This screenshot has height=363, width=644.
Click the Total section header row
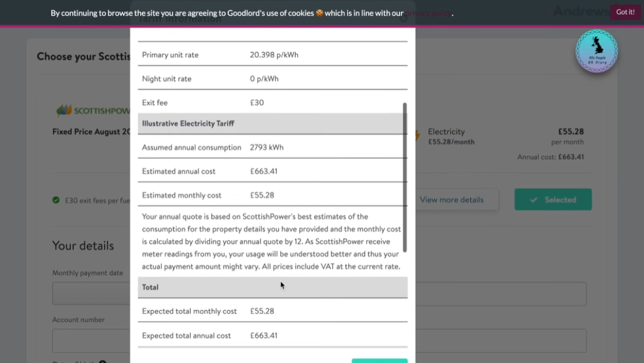click(273, 287)
